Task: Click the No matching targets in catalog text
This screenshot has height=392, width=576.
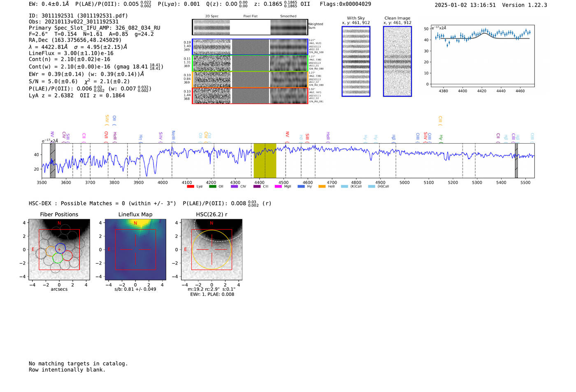Action: [x=78, y=364]
